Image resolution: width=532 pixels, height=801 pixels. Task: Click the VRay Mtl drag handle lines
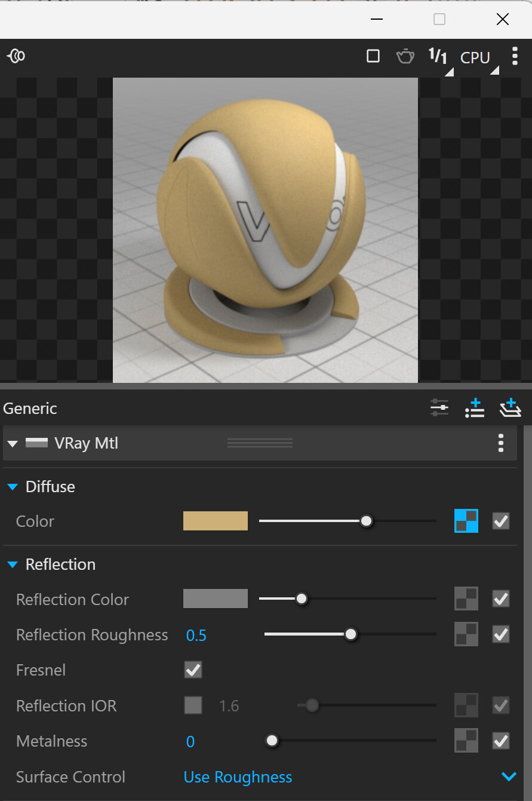260,443
